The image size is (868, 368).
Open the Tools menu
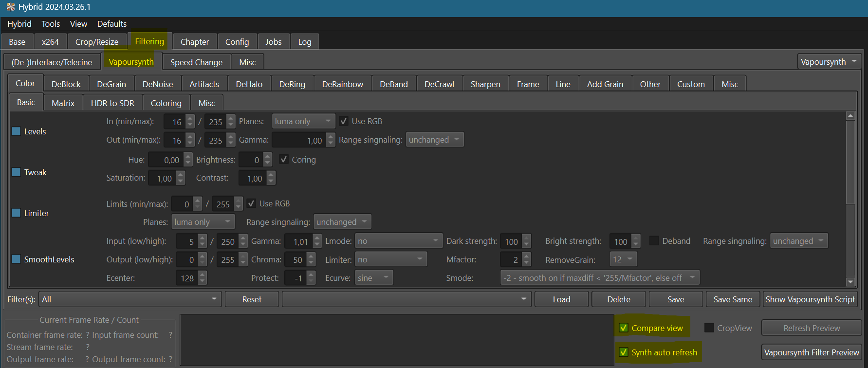(51, 24)
